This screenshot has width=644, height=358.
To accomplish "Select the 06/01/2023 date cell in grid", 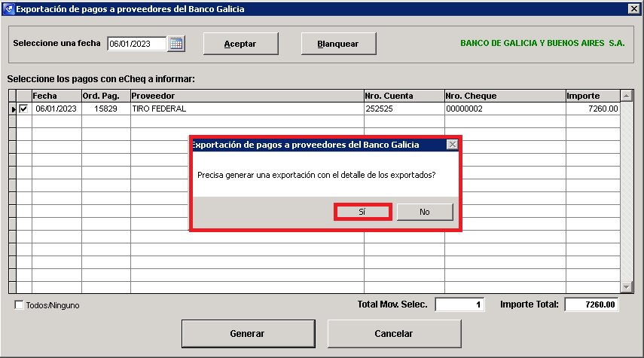I will (x=56, y=109).
